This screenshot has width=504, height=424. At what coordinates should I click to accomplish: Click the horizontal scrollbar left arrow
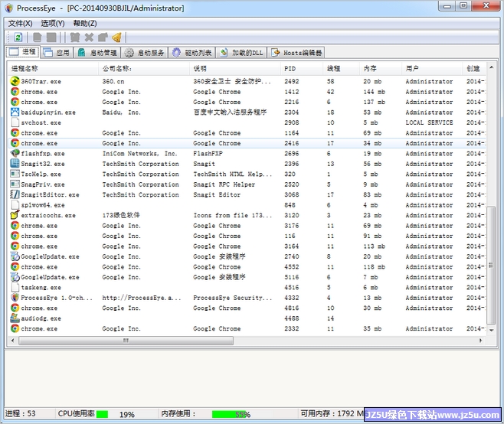(x=12, y=340)
